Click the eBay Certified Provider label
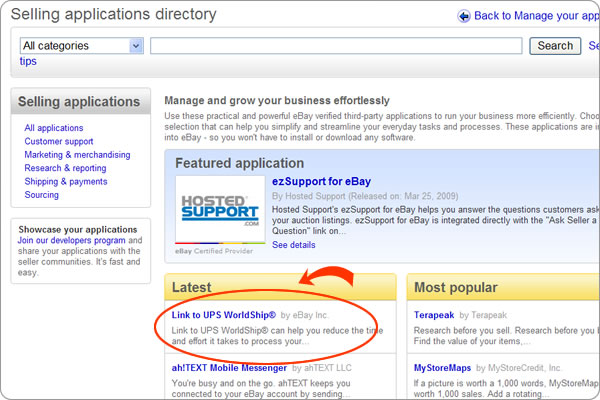 coord(214,251)
